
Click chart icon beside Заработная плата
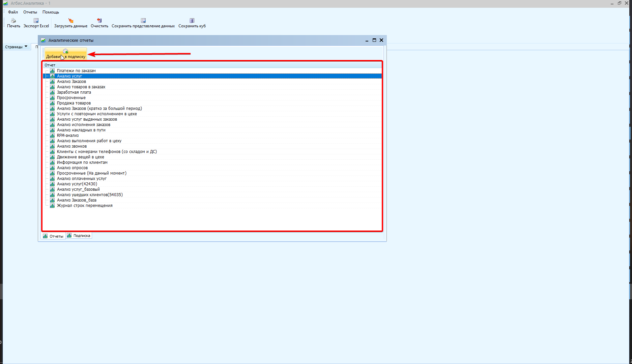(x=52, y=92)
